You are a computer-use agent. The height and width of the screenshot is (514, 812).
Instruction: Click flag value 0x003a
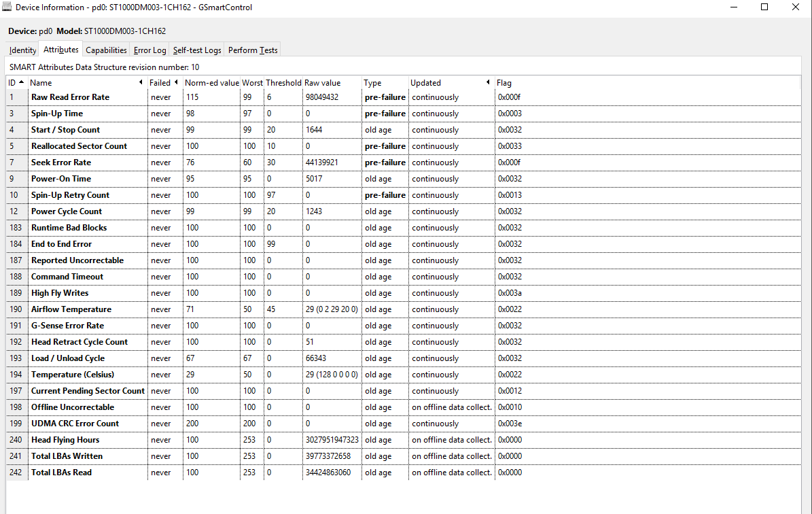click(x=510, y=293)
